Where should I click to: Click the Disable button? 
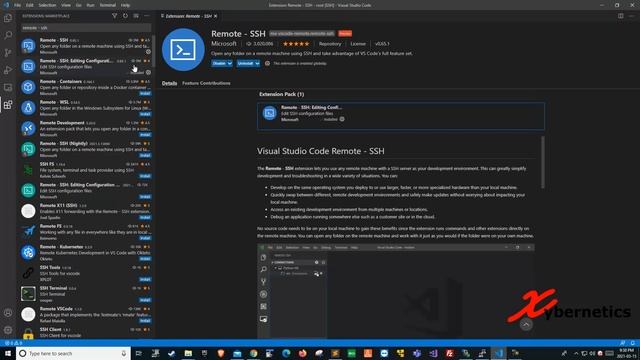pyautogui.click(x=219, y=63)
